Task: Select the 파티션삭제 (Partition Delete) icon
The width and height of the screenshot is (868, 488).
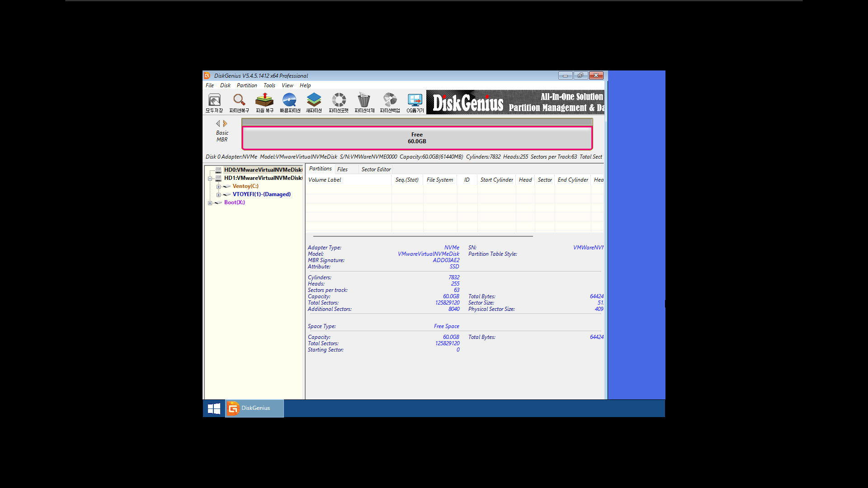Action: [364, 103]
